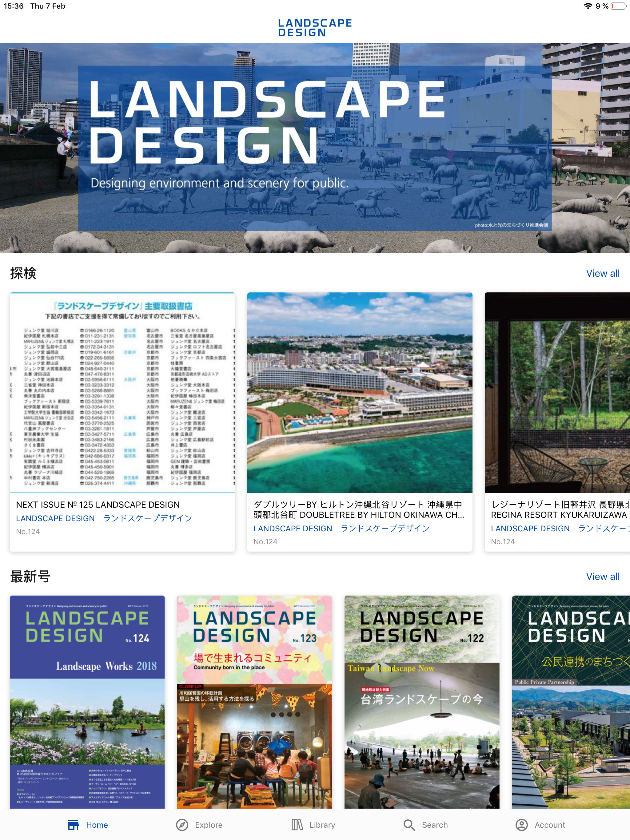Tap the Wi-Fi status icon
Viewport: 630px width, 840px height.
[588, 6]
